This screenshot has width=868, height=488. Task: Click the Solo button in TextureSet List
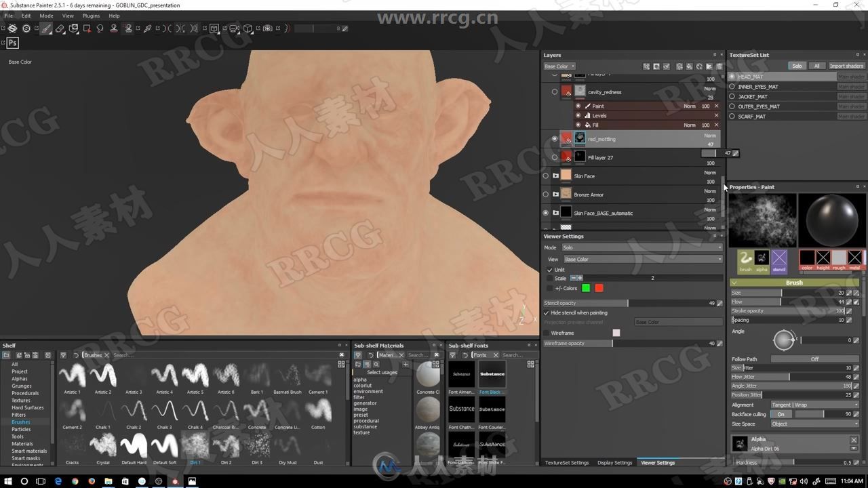(797, 66)
